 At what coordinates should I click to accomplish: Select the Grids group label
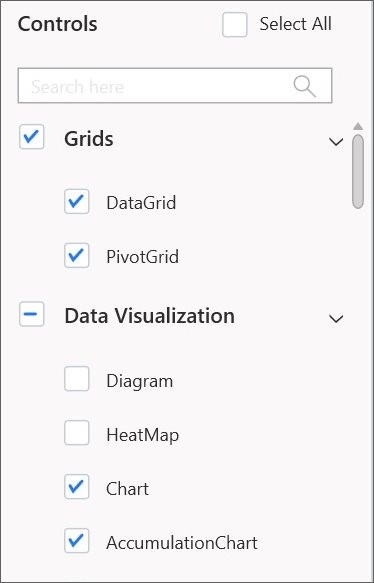89,139
